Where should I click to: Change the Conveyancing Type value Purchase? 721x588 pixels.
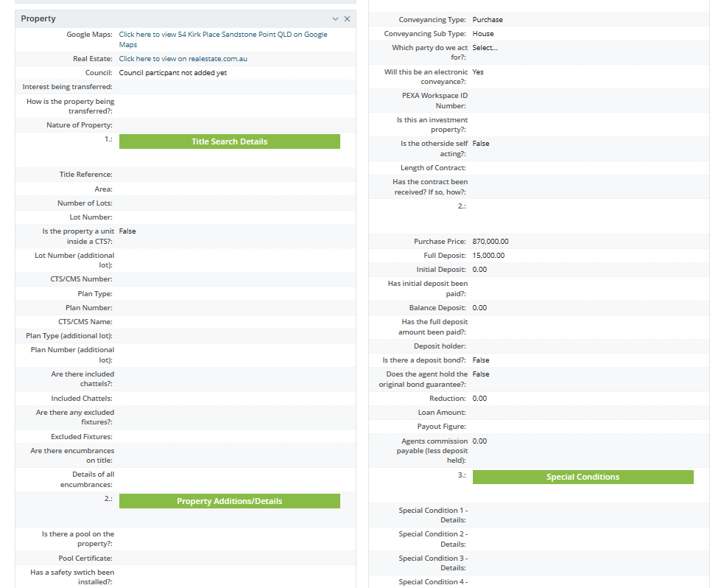click(x=488, y=20)
